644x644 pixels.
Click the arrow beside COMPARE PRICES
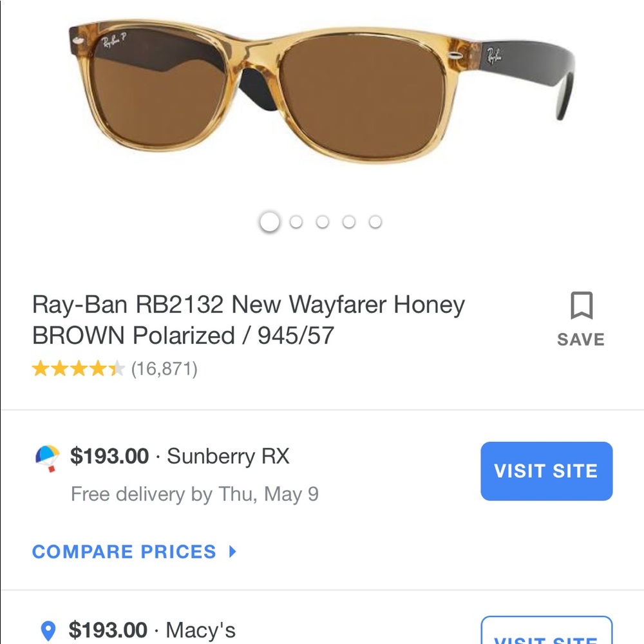[x=233, y=552]
